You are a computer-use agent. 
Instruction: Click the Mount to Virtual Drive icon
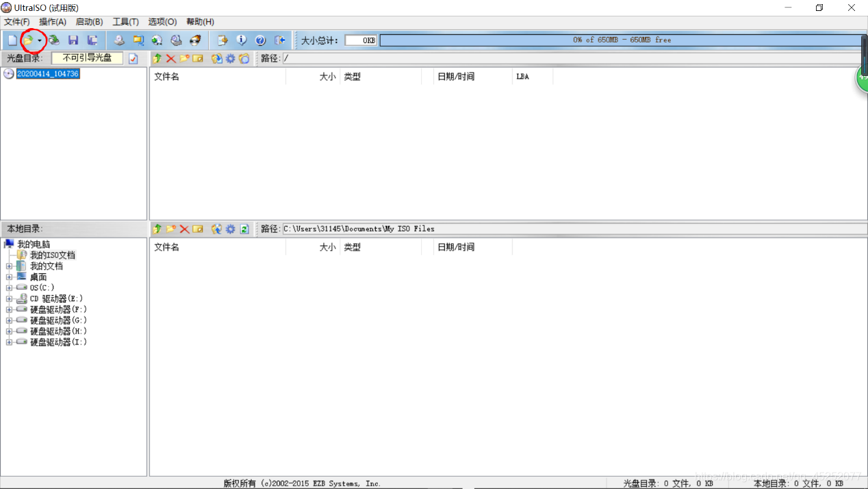(x=176, y=40)
